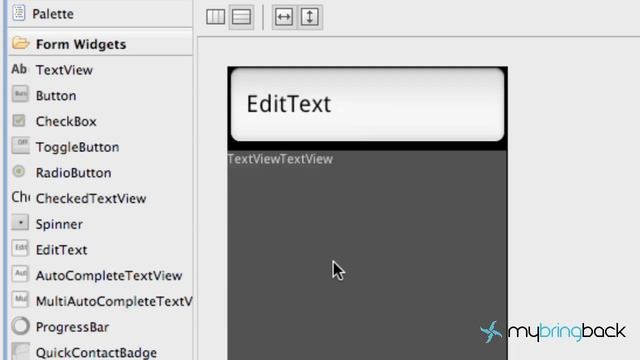The width and height of the screenshot is (640, 360).
Task: Click the Palette title label
Action: point(53,14)
